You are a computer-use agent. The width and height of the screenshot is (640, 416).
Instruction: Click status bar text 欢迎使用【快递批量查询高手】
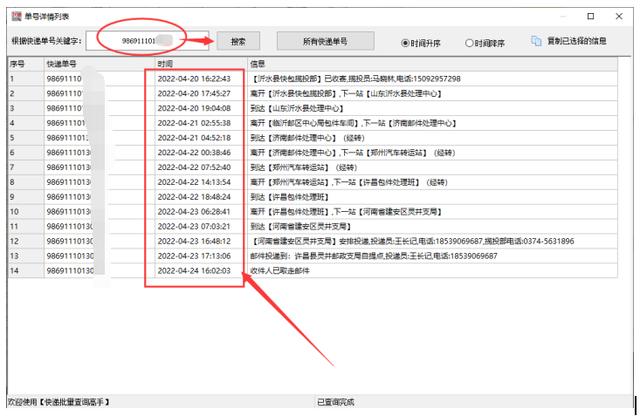[x=59, y=402]
